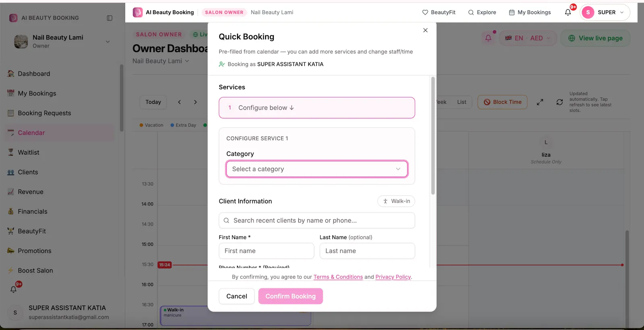
Task: Expand the Nail Beauty Lami salon switcher
Action: [108, 41]
